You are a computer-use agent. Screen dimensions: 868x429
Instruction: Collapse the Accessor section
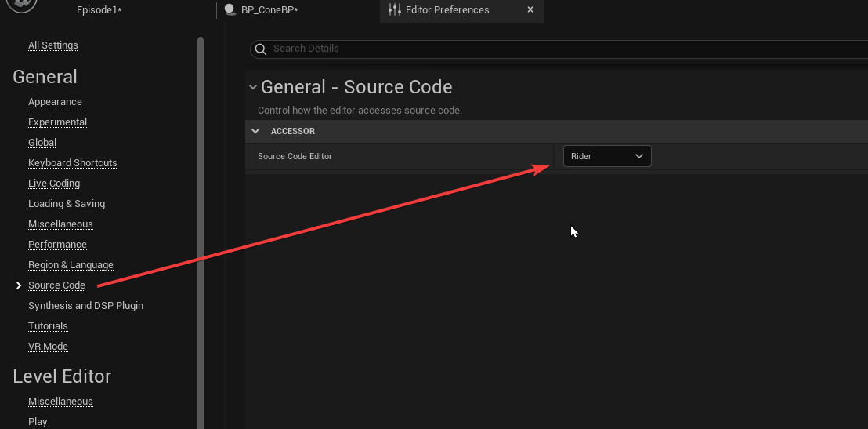pyautogui.click(x=255, y=131)
